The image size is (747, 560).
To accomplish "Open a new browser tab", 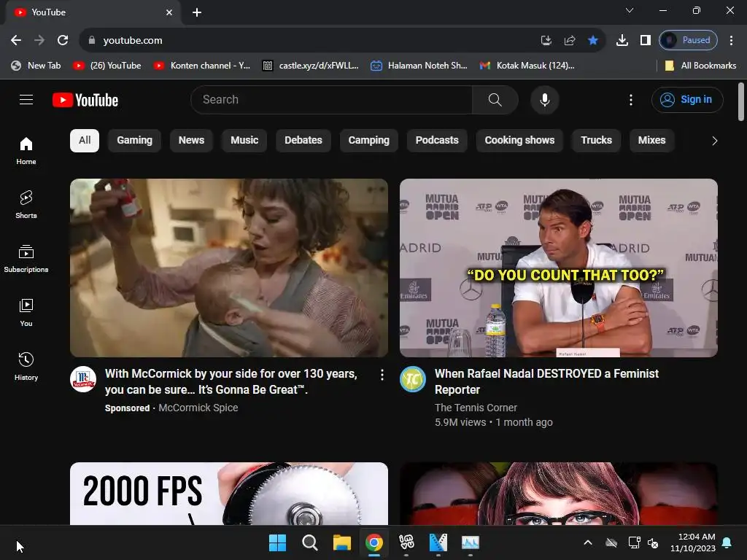I will click(x=197, y=12).
